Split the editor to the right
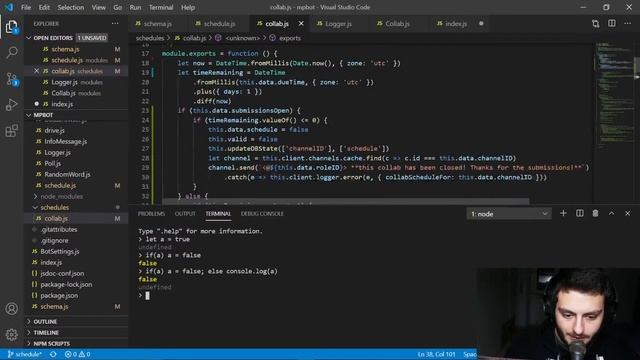Viewport: 640px width, 360px height. pos(611,24)
